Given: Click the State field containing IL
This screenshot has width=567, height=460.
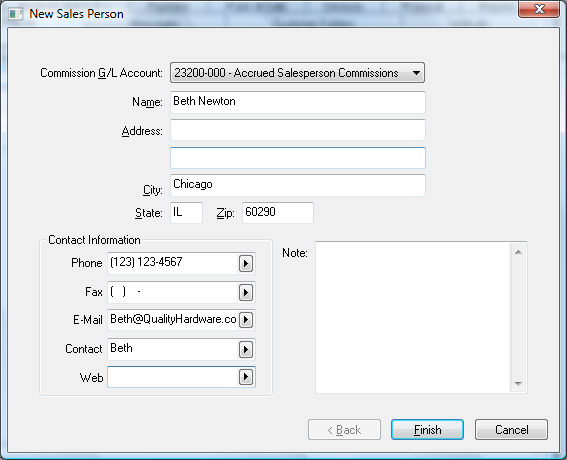Looking at the screenshot, I should (x=186, y=213).
